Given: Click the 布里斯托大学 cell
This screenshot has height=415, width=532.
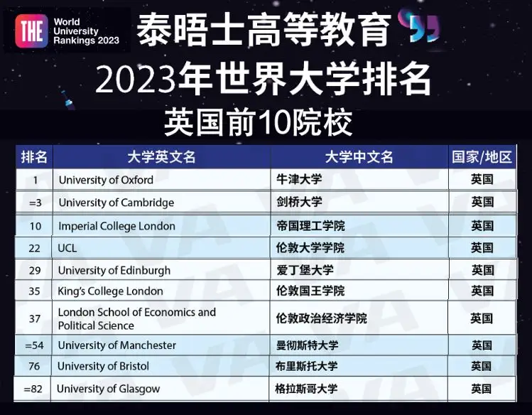Looking at the screenshot, I should (359, 366).
